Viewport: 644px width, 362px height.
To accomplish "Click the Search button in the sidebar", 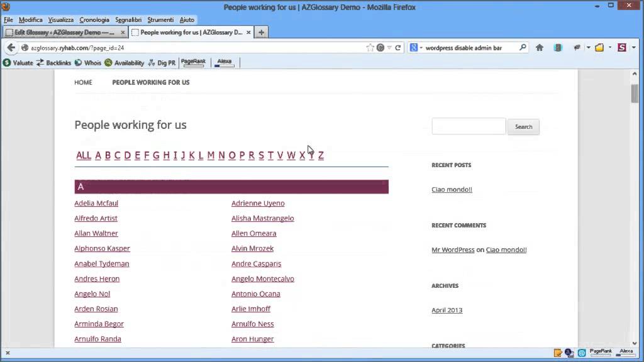I will 523,127.
